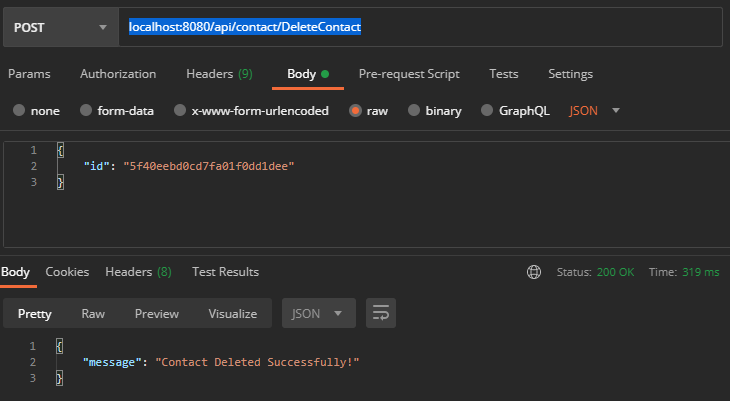Click the "Contact Deleted Successfully!" value
The image size is (730, 401).
(257, 362)
